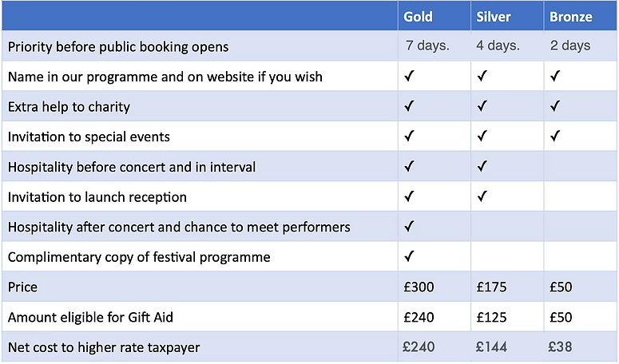Click the 'Priority before public booking opens' row label
The width and height of the screenshot is (619, 364).
coord(118,46)
